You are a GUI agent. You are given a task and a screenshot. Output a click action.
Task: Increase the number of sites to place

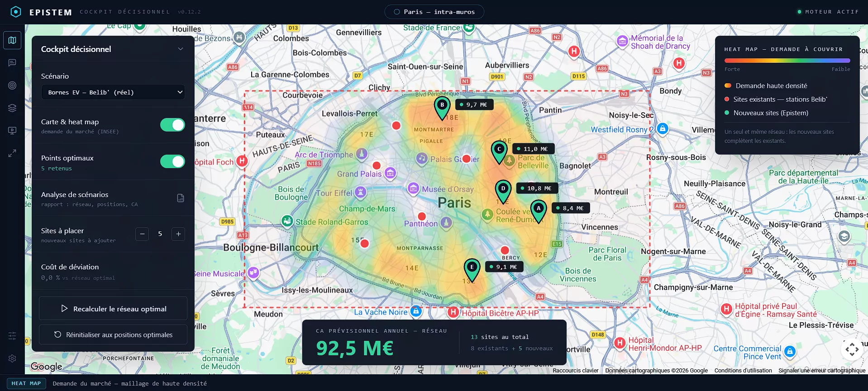(178, 234)
